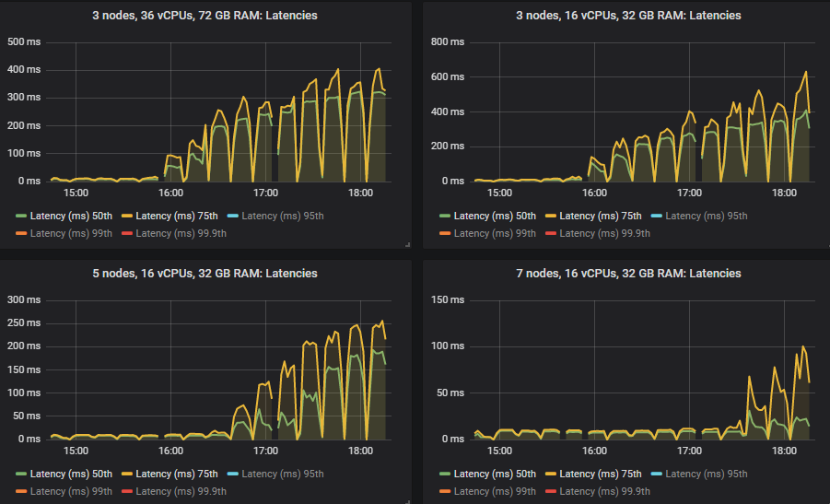Click orange 99th color swatch in 36 vCPUs legend
Viewport: 830px width, 504px height.
[x=21, y=233]
